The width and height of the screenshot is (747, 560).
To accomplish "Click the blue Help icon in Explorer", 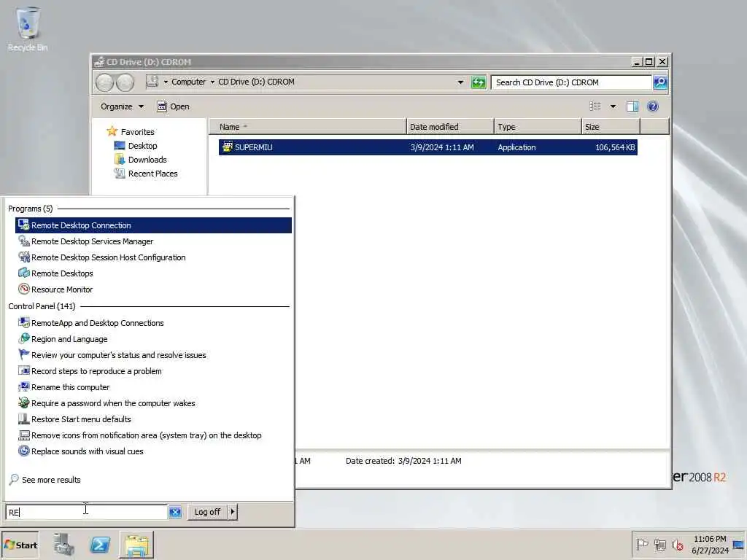I will pyautogui.click(x=653, y=106).
